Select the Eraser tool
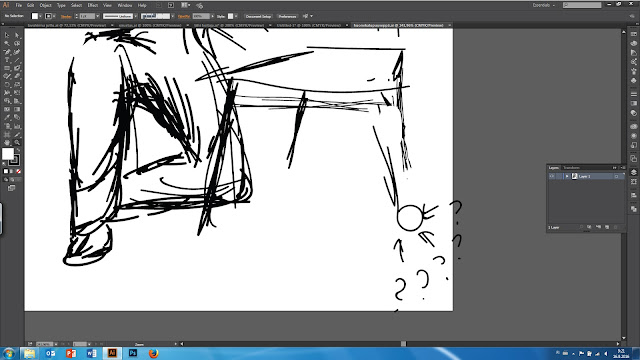The width and height of the screenshot is (640, 360). coord(17,76)
